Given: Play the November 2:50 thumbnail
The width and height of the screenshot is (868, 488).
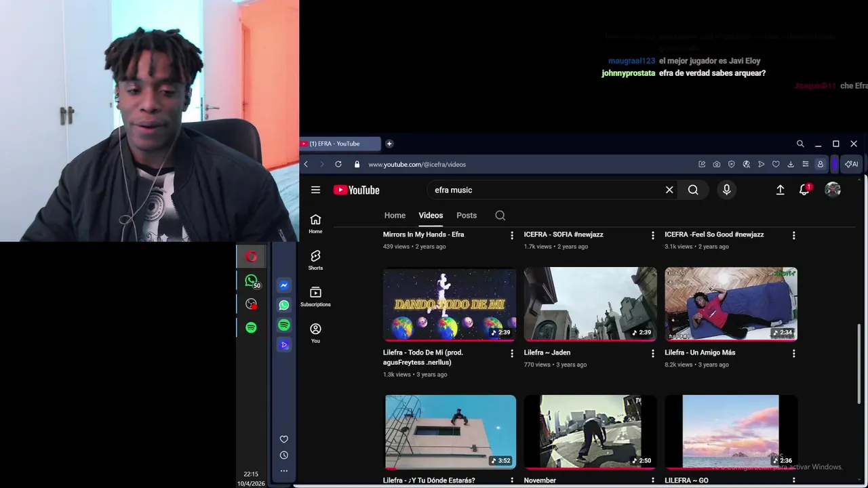Looking at the screenshot, I should (x=591, y=432).
